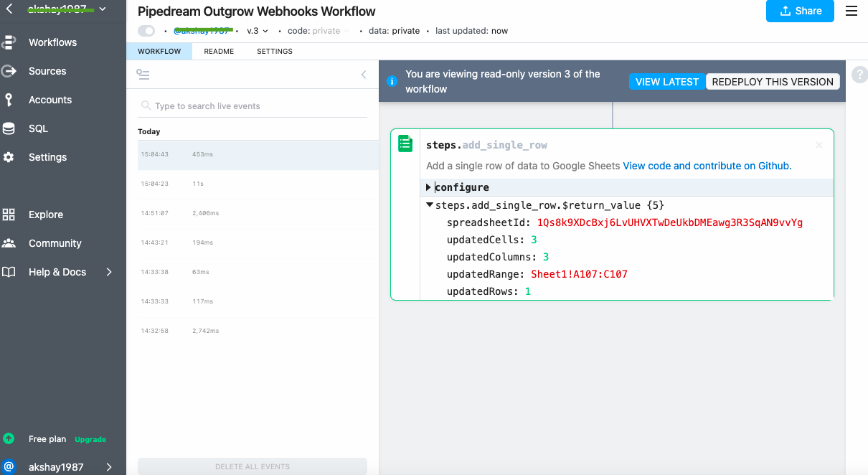Image resolution: width=868 pixels, height=475 pixels.
Task: Click the Help & Docs book icon
Action: tap(9, 272)
